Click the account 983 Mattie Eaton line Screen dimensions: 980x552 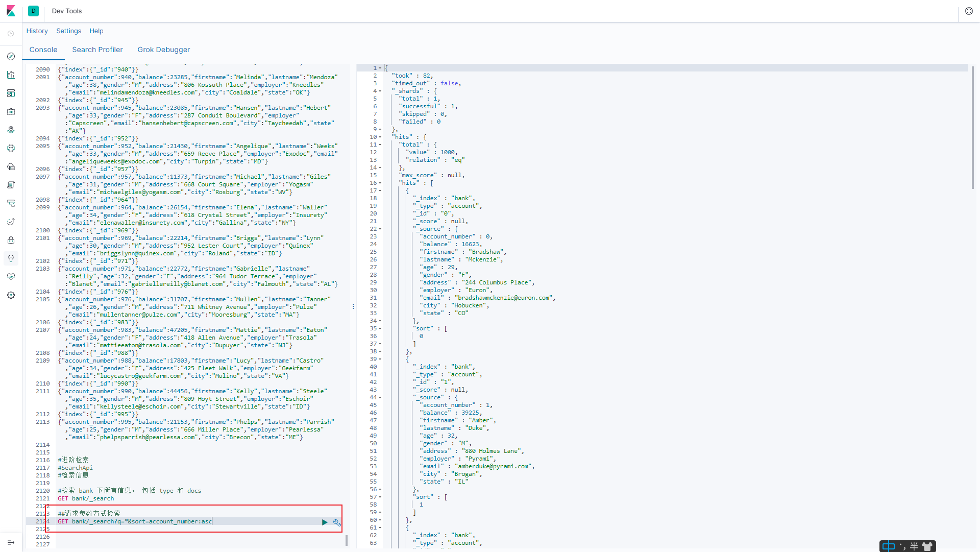(193, 338)
